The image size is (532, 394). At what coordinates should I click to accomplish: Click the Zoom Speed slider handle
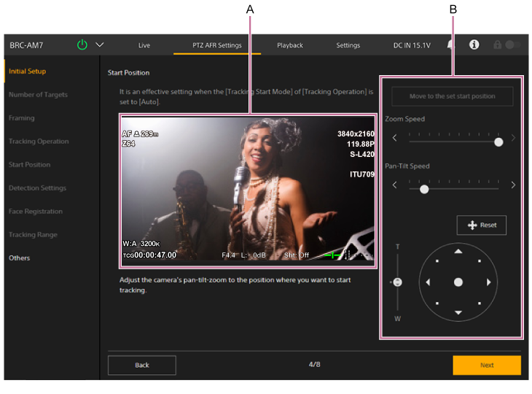[498, 142]
